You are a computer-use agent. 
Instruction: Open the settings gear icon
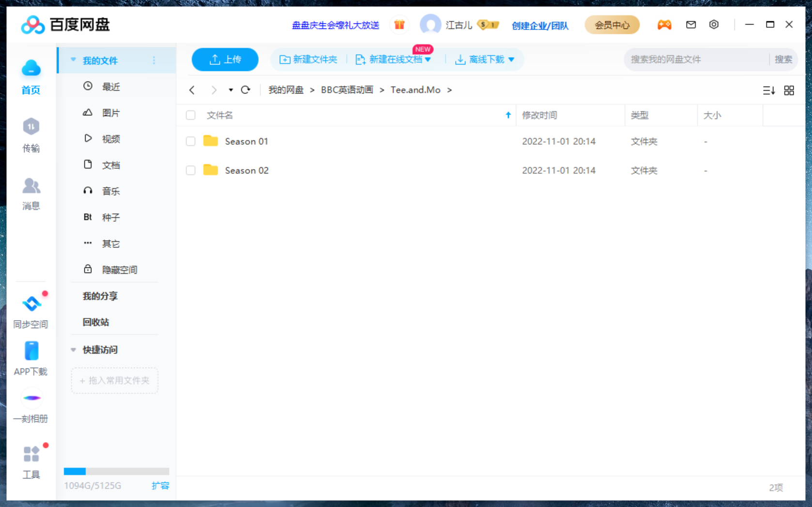point(714,25)
